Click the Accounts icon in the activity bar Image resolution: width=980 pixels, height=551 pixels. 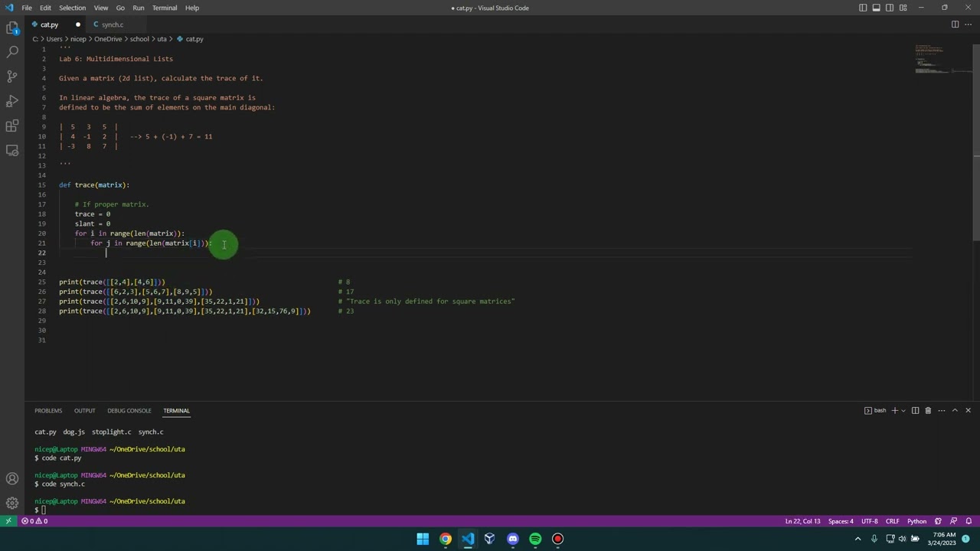(x=12, y=479)
